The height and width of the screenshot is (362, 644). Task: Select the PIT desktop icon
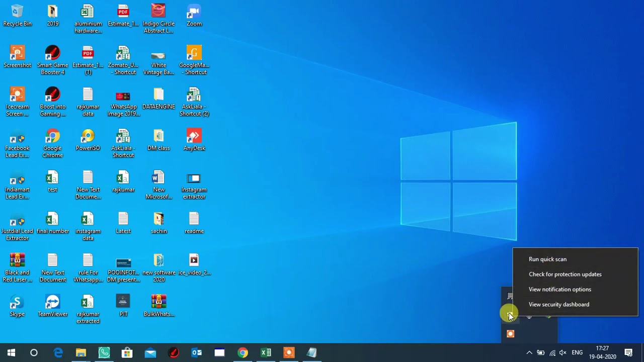click(x=123, y=306)
